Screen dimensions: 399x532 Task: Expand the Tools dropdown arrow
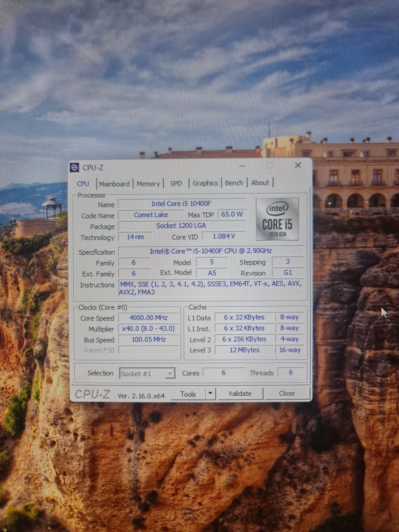(210, 393)
